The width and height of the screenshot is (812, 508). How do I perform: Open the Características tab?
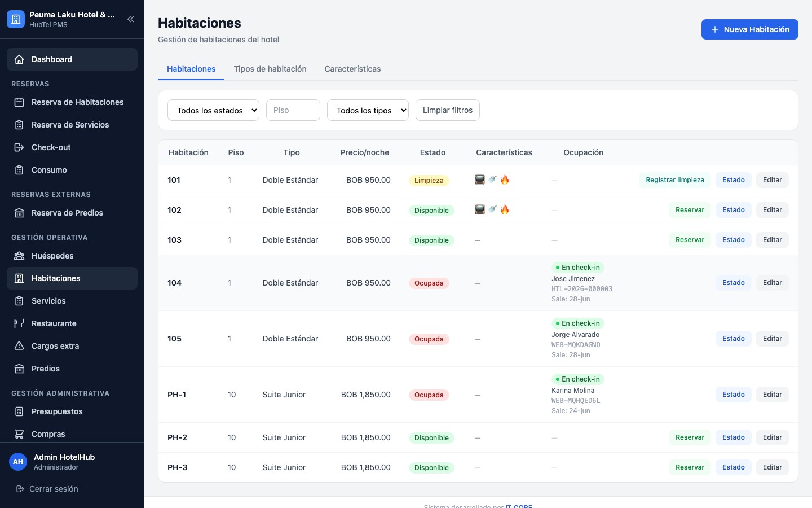coord(352,69)
